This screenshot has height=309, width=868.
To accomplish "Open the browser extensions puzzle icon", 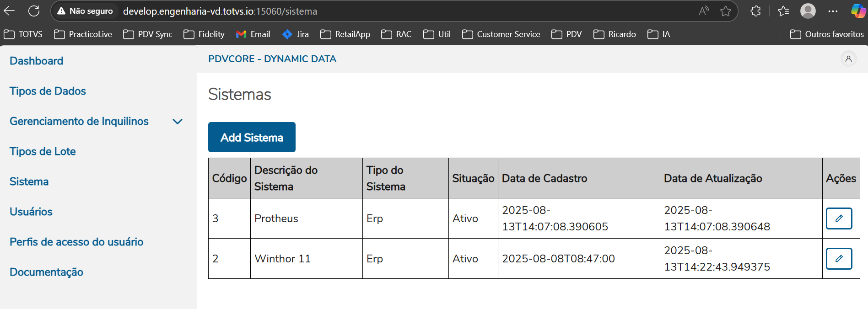I will (755, 11).
